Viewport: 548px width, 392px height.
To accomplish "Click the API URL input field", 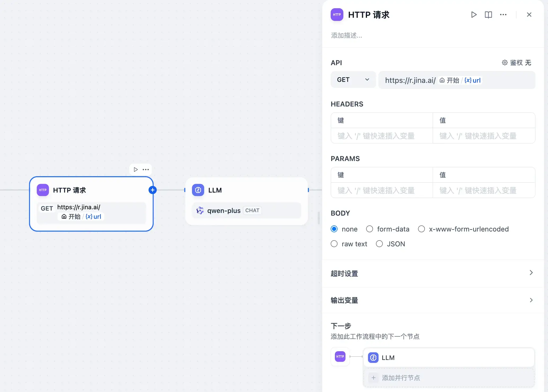I will coord(457,80).
